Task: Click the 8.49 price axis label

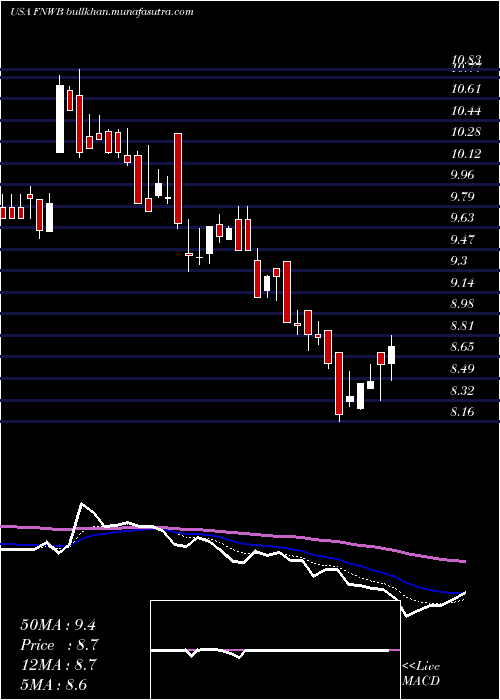Action: point(462,369)
